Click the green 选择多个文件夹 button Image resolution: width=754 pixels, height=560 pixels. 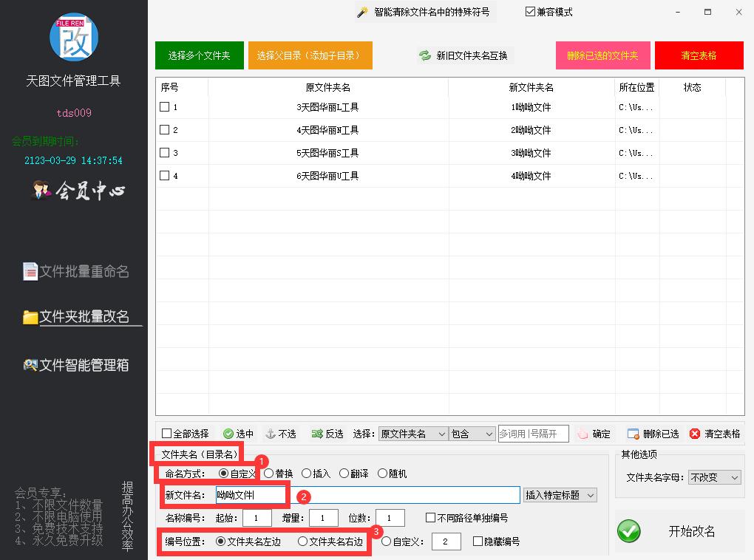pos(199,55)
